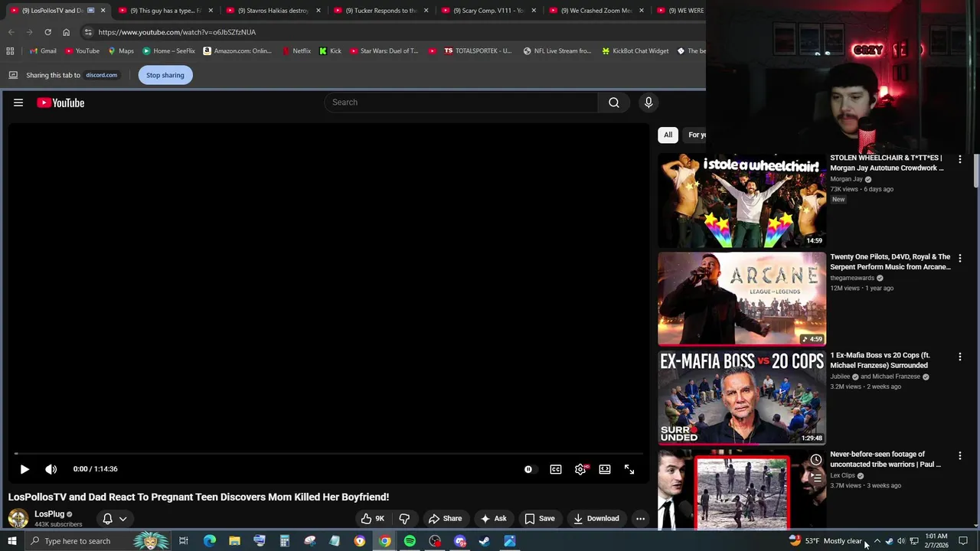Click into YouTube search field
The height and width of the screenshot is (551, 980).
pos(461,103)
